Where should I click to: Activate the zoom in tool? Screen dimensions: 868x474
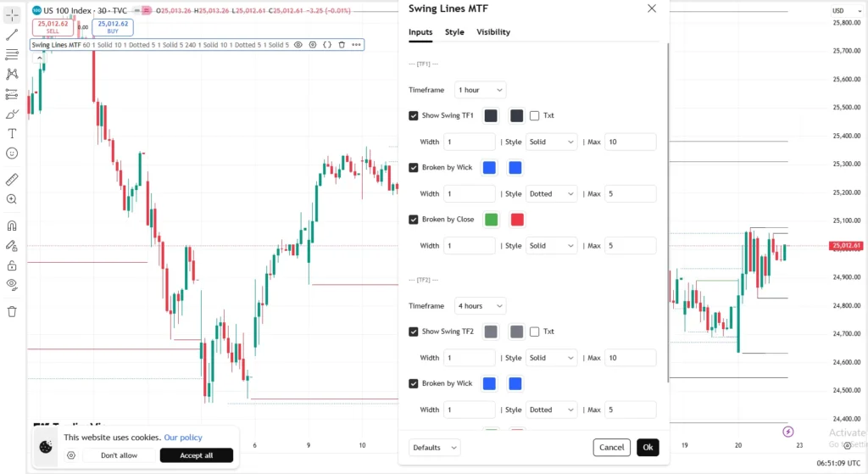tap(12, 199)
